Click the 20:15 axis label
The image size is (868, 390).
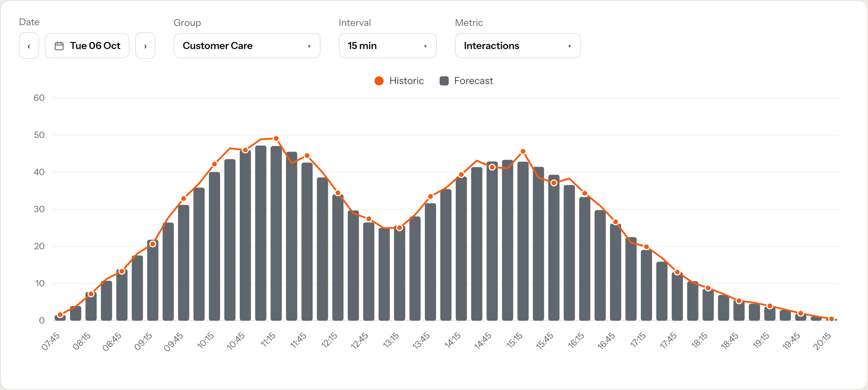(822, 341)
